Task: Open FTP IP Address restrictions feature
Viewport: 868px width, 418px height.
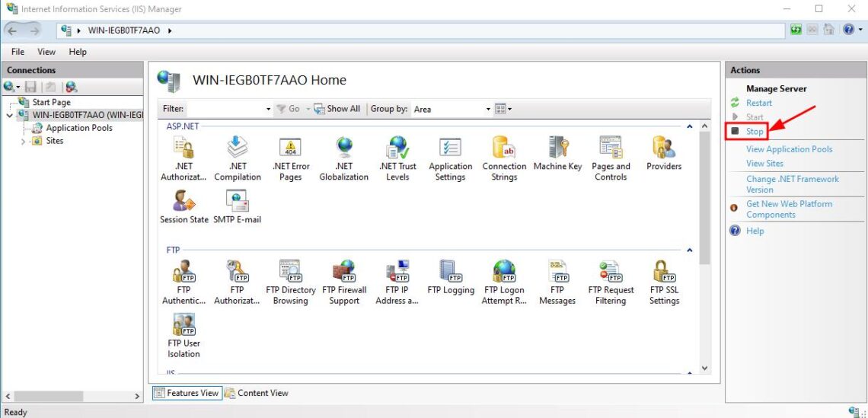Action: [x=397, y=282]
